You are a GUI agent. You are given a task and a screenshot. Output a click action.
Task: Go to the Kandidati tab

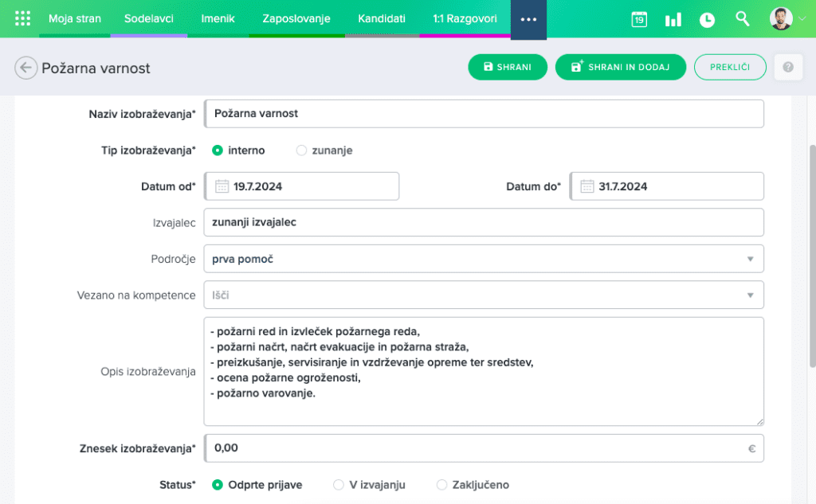click(381, 18)
